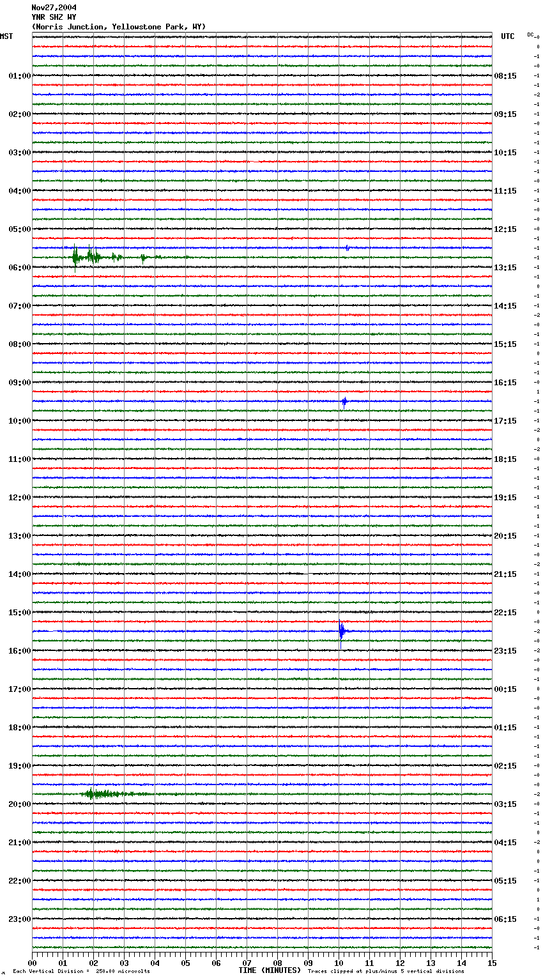Click the 10:15 UTC time label

(x=505, y=153)
